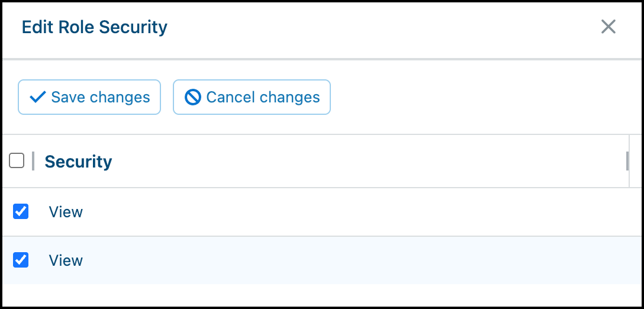This screenshot has width=644, height=309.
Task: Uncheck the first View row checkbox
Action: pos(21,211)
